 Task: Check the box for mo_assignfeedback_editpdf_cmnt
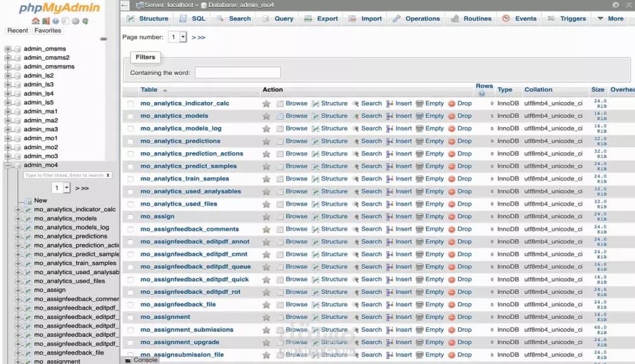[x=130, y=254]
